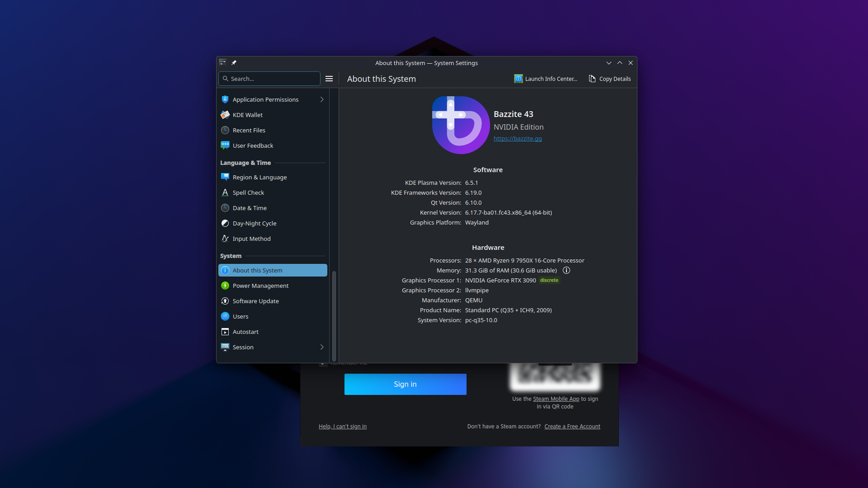Viewport: 868px width, 488px height.
Task: Expand the Application Permissions chevron
Action: (322, 99)
